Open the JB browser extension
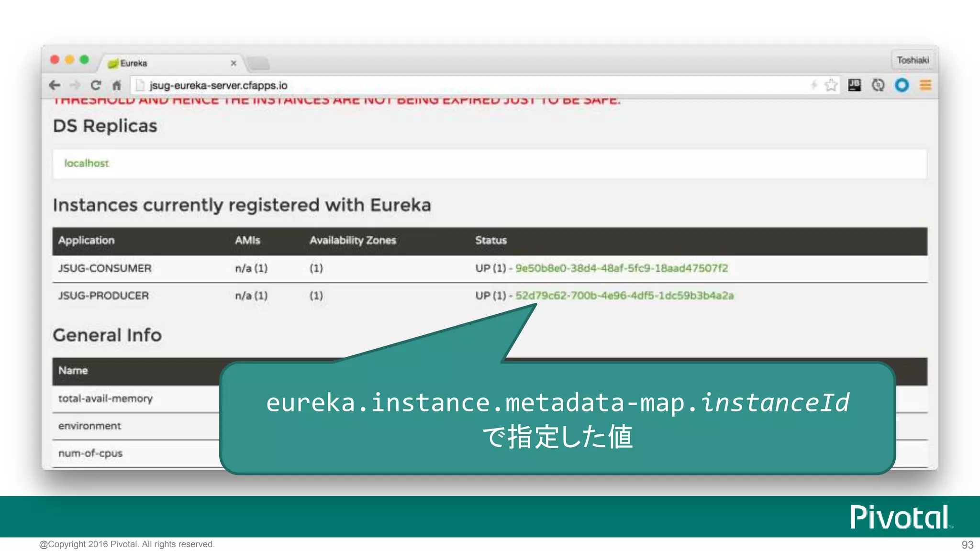Image resolution: width=980 pixels, height=551 pixels. [854, 85]
